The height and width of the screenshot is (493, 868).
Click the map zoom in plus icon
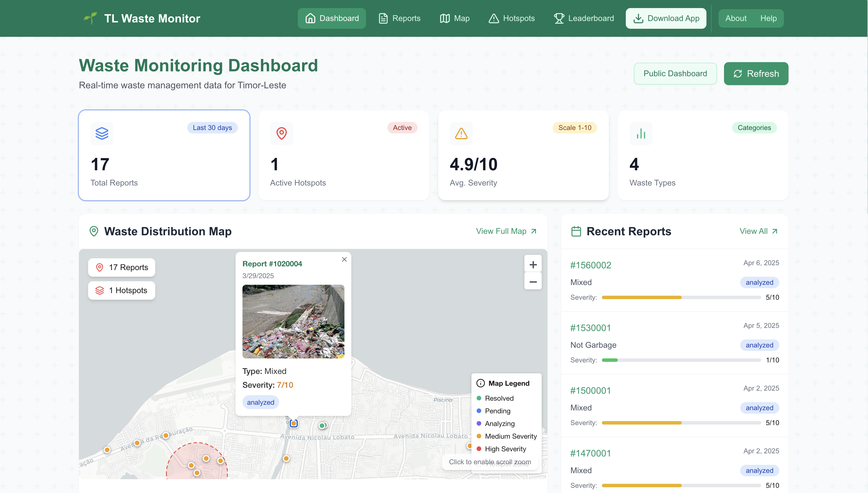[x=533, y=264]
